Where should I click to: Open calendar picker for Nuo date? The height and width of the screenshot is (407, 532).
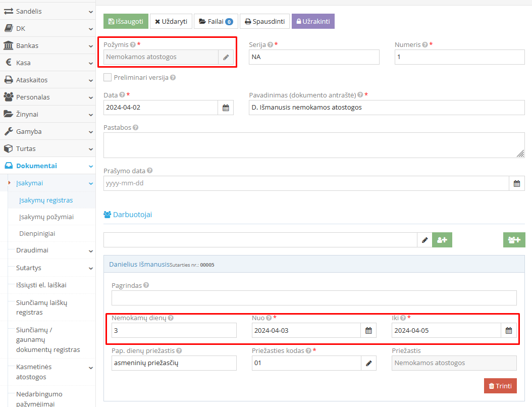[x=368, y=331]
